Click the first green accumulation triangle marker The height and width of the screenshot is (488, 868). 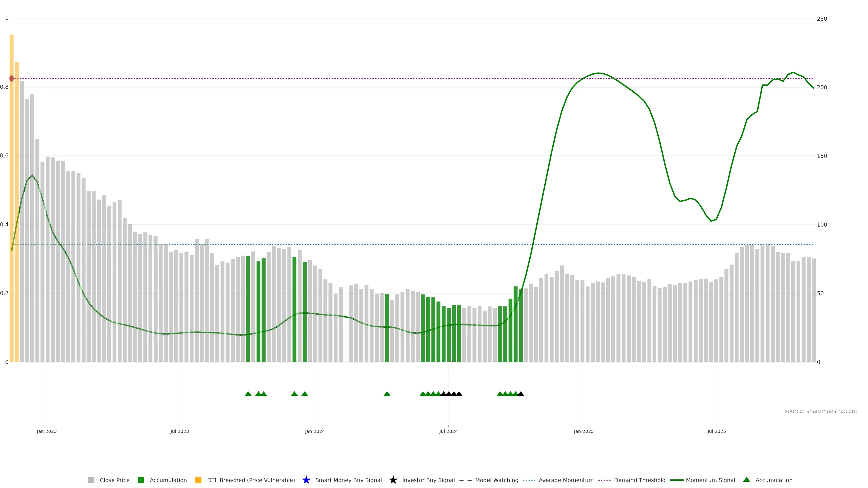(248, 394)
